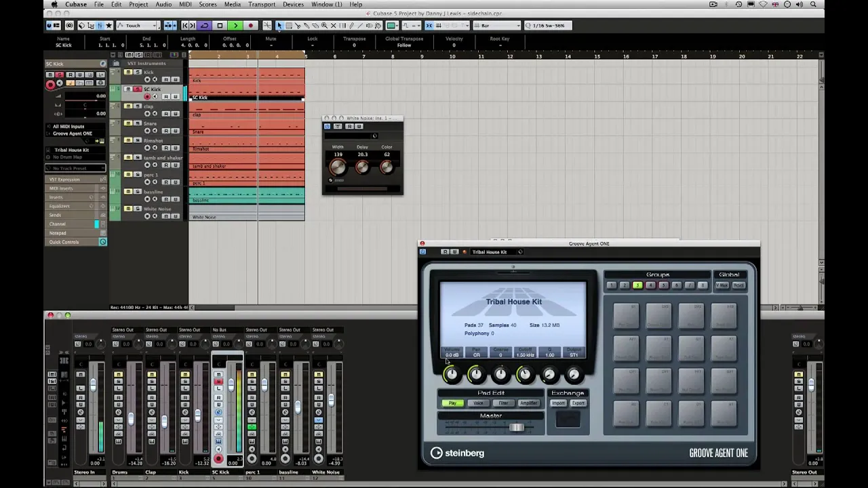Expand the Sends inspector section
Viewport: 868px width, 488px height.
point(75,215)
